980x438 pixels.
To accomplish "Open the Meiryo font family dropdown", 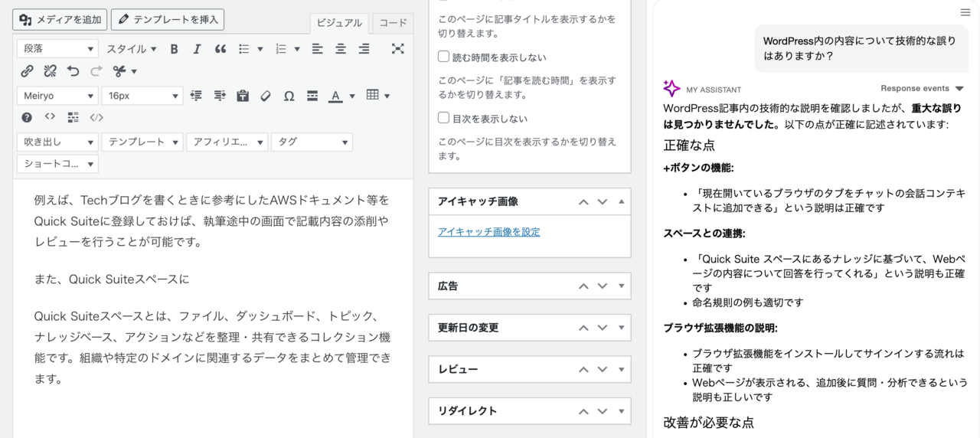I will [57, 96].
